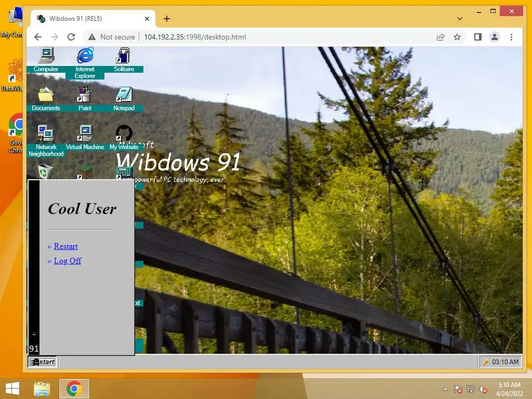Image resolution: width=532 pixels, height=399 pixels.
Task: Go forward in Chrome
Action: point(54,37)
